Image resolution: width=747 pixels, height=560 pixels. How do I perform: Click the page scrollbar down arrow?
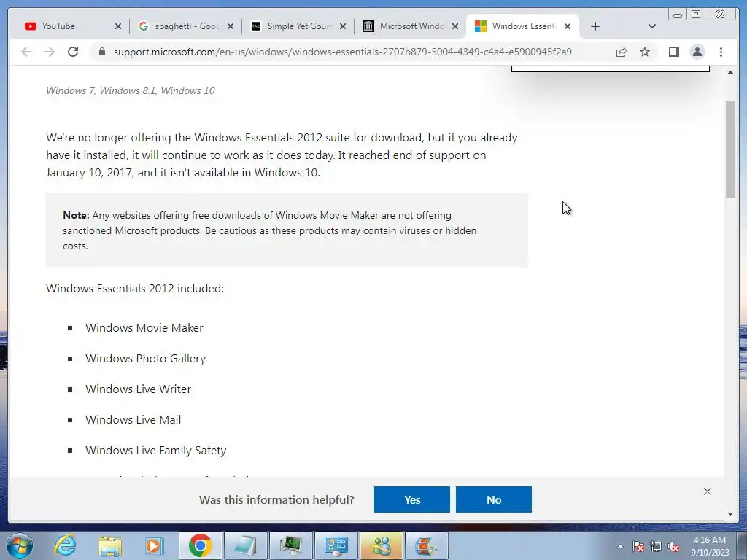(730, 514)
